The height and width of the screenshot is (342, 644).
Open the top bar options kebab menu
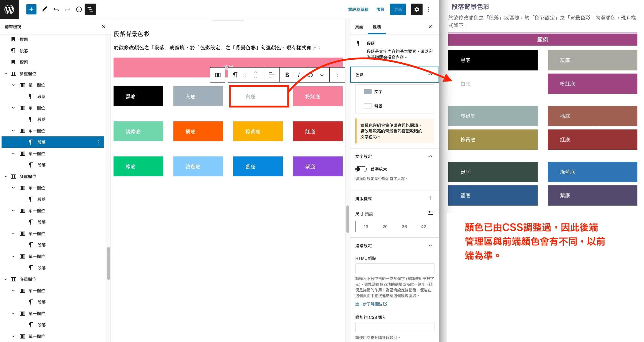pyautogui.click(x=428, y=10)
